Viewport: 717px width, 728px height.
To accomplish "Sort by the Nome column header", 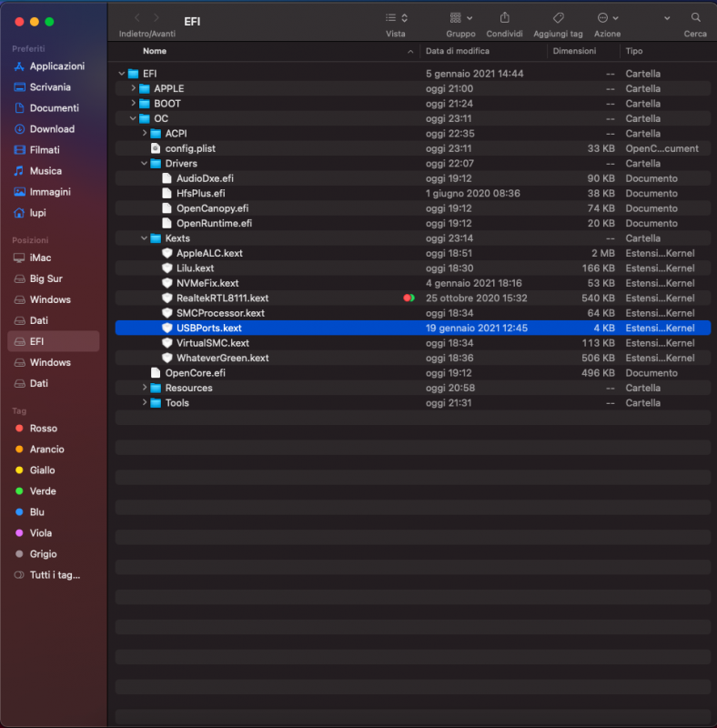I will tap(155, 51).
